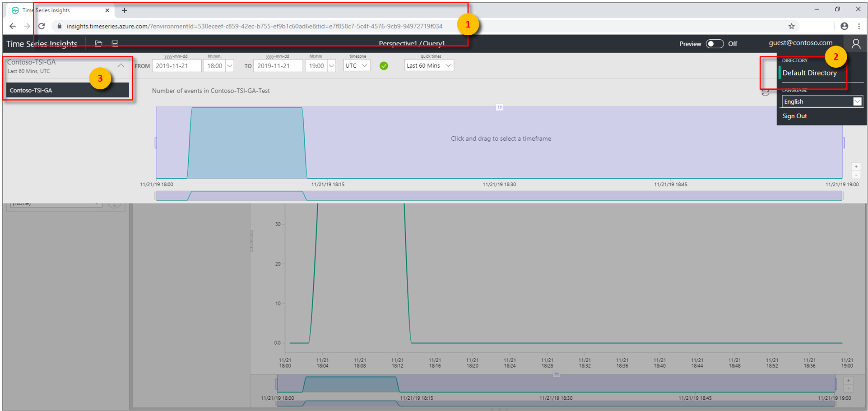The width and height of the screenshot is (868, 411).
Task: Select Default Directory in the user menu
Action: click(809, 73)
